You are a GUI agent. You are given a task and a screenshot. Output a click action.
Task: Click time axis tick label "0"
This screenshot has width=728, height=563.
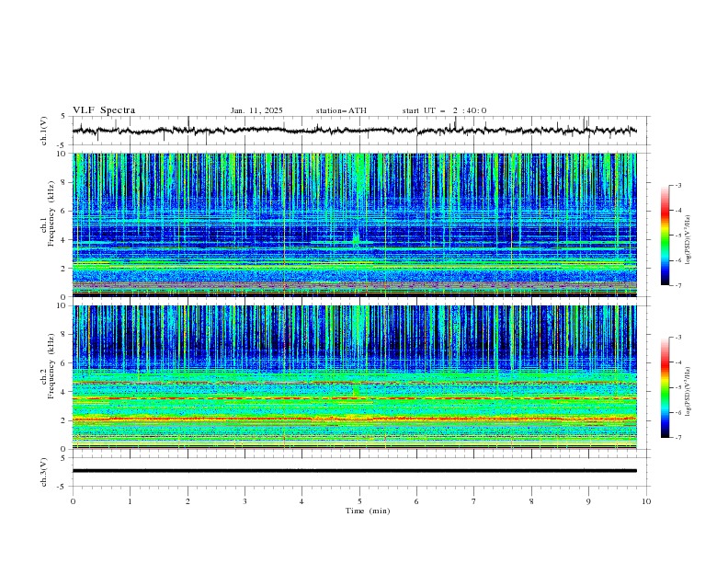click(x=73, y=501)
